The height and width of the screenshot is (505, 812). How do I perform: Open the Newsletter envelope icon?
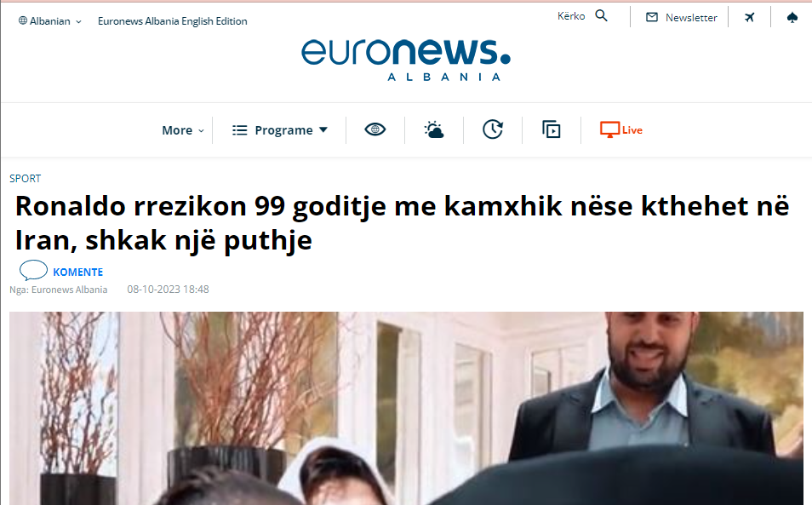tap(652, 18)
